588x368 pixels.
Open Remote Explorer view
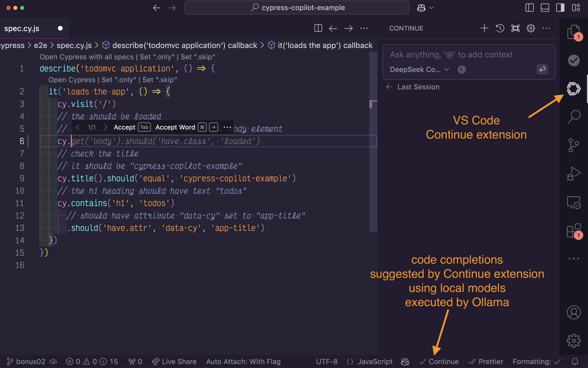pos(574,202)
